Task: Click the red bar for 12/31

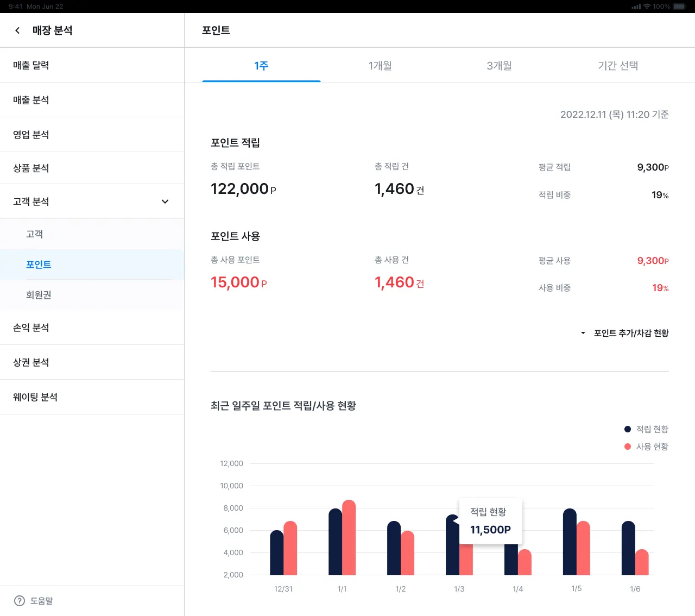Action: [x=290, y=548]
